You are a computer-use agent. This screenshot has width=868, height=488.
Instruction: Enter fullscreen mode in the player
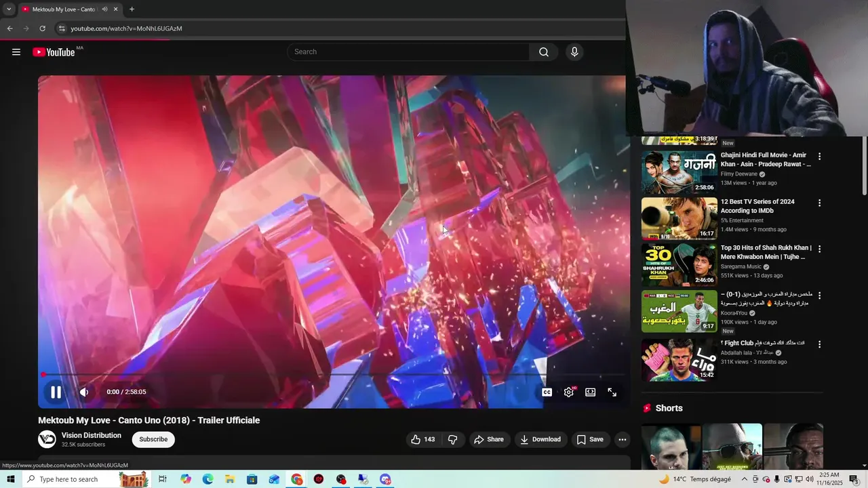tap(612, 392)
